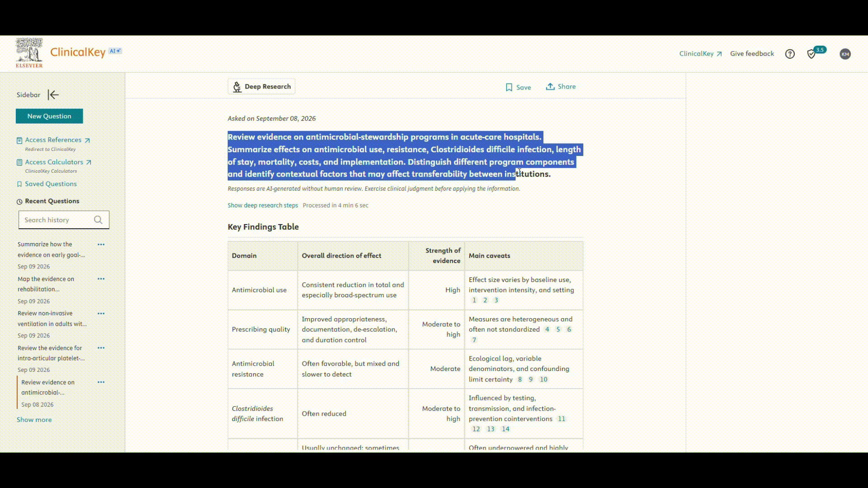Viewport: 868px width, 488px height.
Task: Click the "Key Findings Table" heading
Action: 263,227
